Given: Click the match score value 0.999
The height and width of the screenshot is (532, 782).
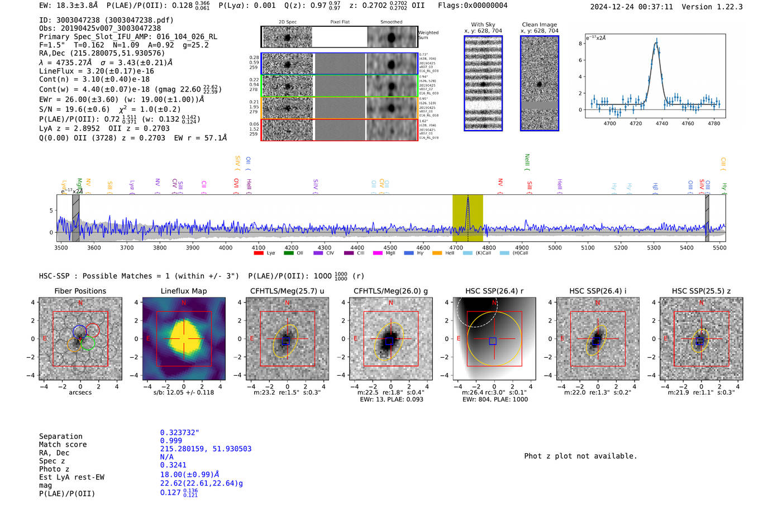Looking at the screenshot, I should tap(171, 440).
